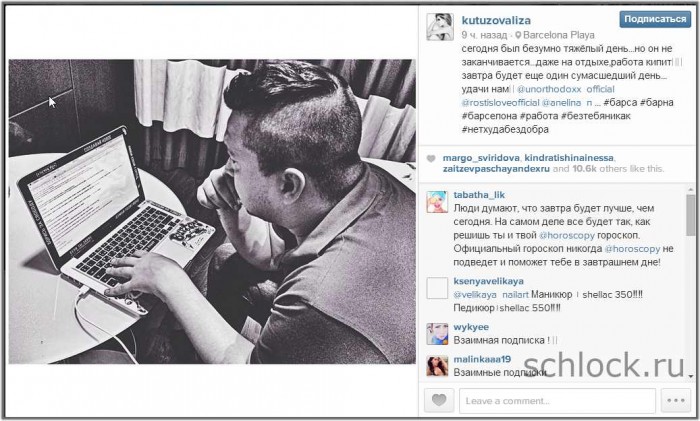Open kutuzovaliza's profile avatar

pyautogui.click(x=440, y=27)
